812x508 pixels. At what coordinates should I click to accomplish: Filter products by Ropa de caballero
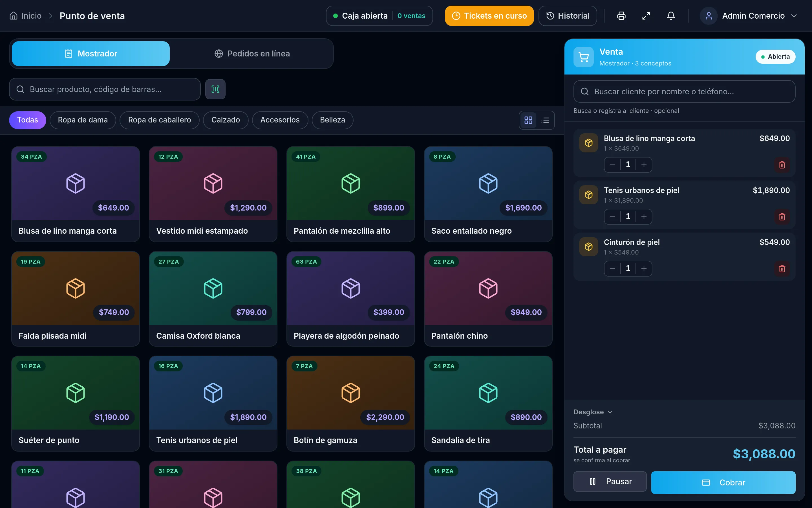(159, 120)
